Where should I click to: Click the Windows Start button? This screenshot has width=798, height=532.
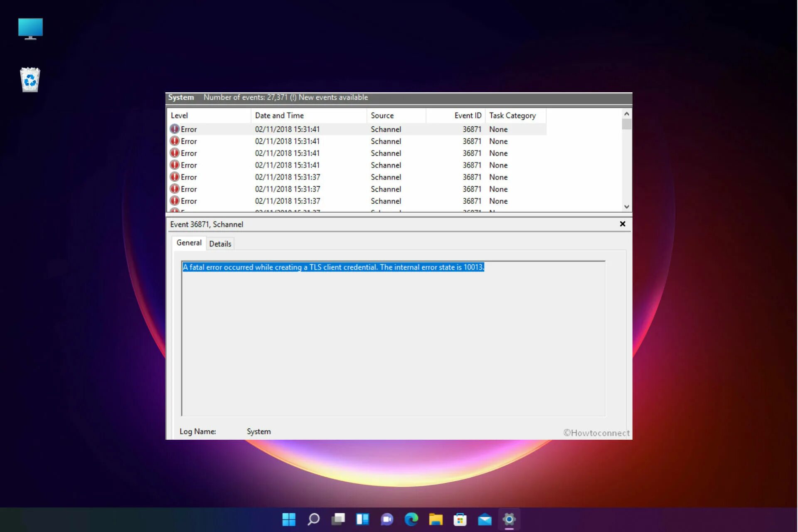(288, 519)
